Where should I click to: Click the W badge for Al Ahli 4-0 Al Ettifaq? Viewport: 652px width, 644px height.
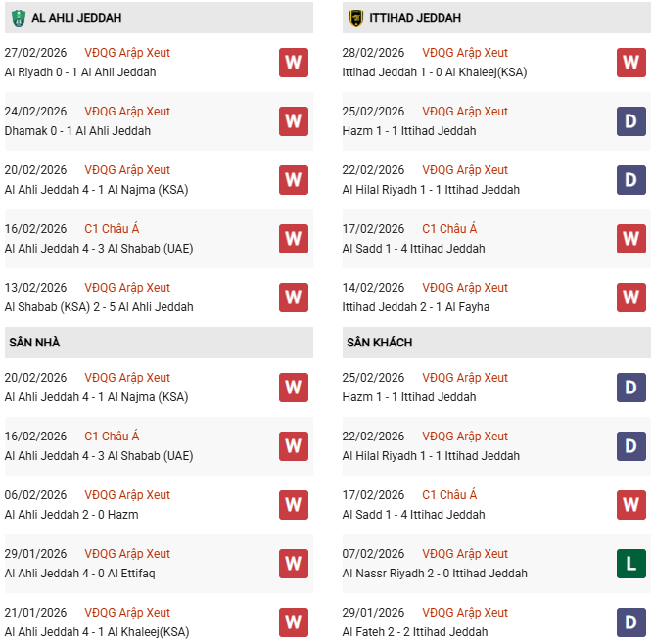(x=294, y=564)
